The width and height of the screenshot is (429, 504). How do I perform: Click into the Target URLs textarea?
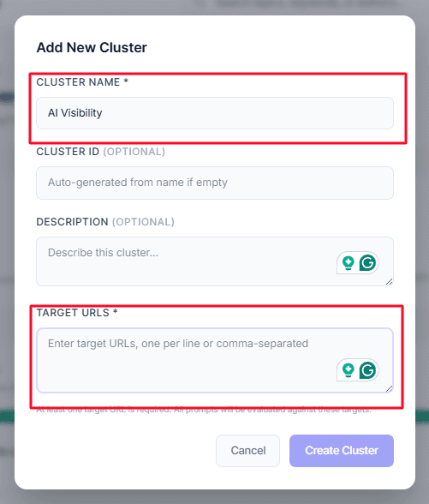(x=215, y=360)
